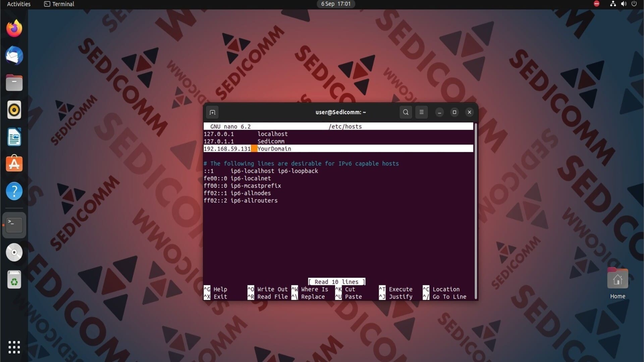Open the clock showing 6 Sep 17:01
The height and width of the screenshot is (362, 644).
tap(335, 4)
